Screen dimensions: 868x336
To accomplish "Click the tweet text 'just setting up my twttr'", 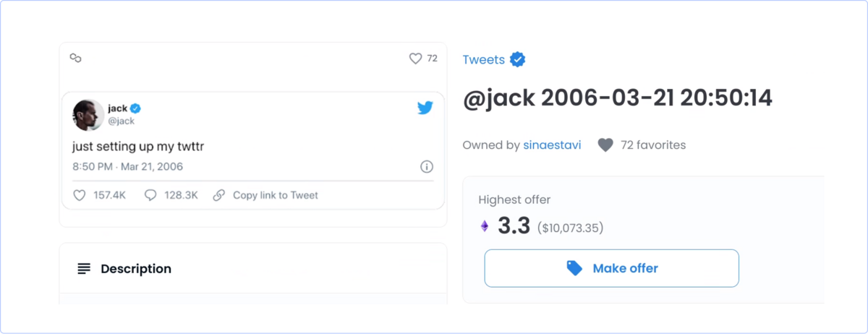I will click(x=140, y=147).
